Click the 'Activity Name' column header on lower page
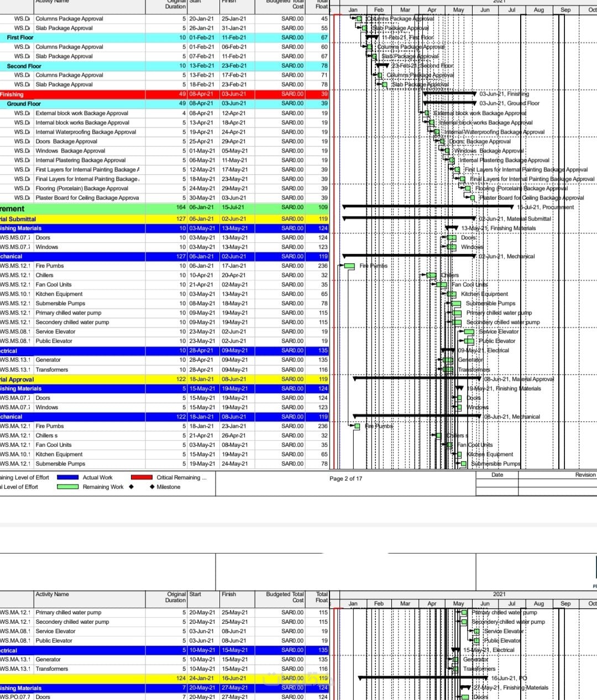This screenshot has width=597, height=700. (x=53, y=594)
